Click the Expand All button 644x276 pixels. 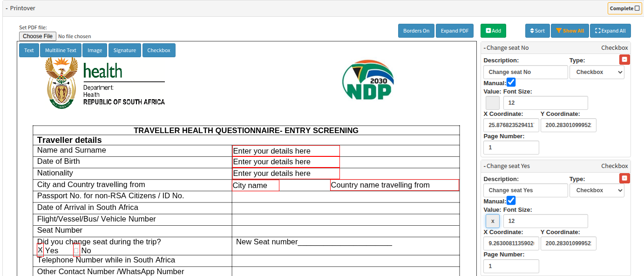point(610,31)
